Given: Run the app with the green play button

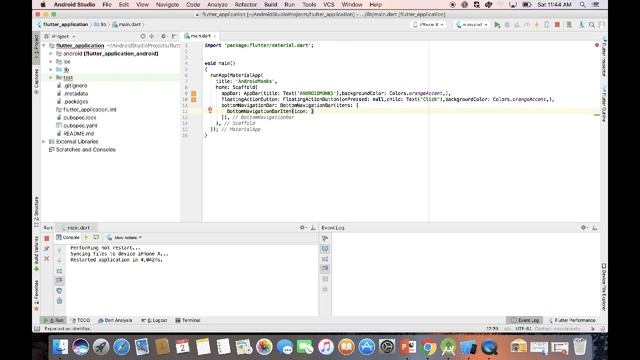Looking at the screenshot, I should point(497,25).
